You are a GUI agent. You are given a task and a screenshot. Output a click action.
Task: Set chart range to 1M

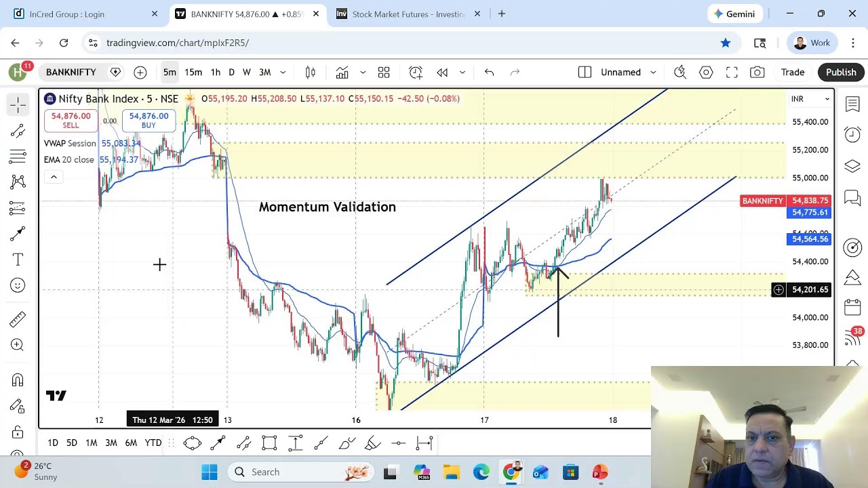(x=91, y=443)
